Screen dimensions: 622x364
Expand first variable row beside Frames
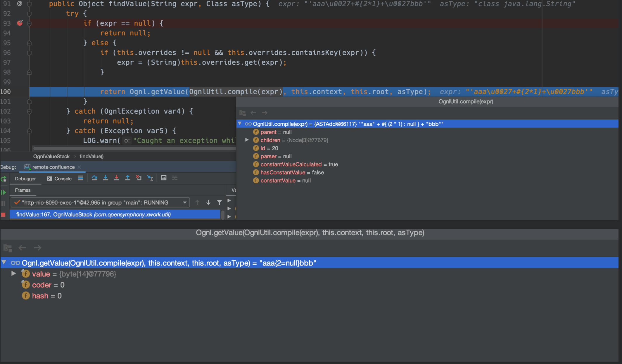(229, 201)
